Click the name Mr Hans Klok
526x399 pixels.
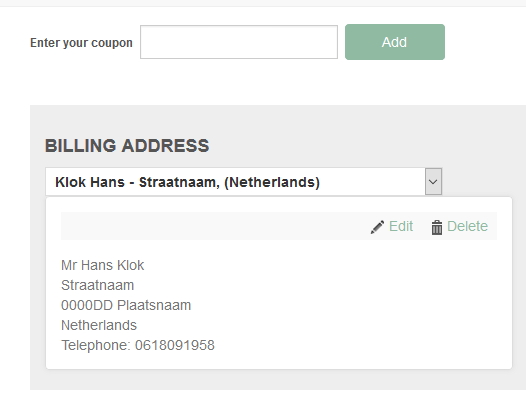(103, 265)
